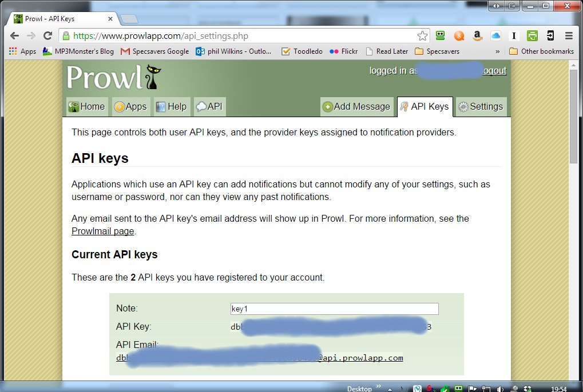Viewport: 583px width, 392px height.
Task: Click the logout link
Action: click(x=494, y=71)
